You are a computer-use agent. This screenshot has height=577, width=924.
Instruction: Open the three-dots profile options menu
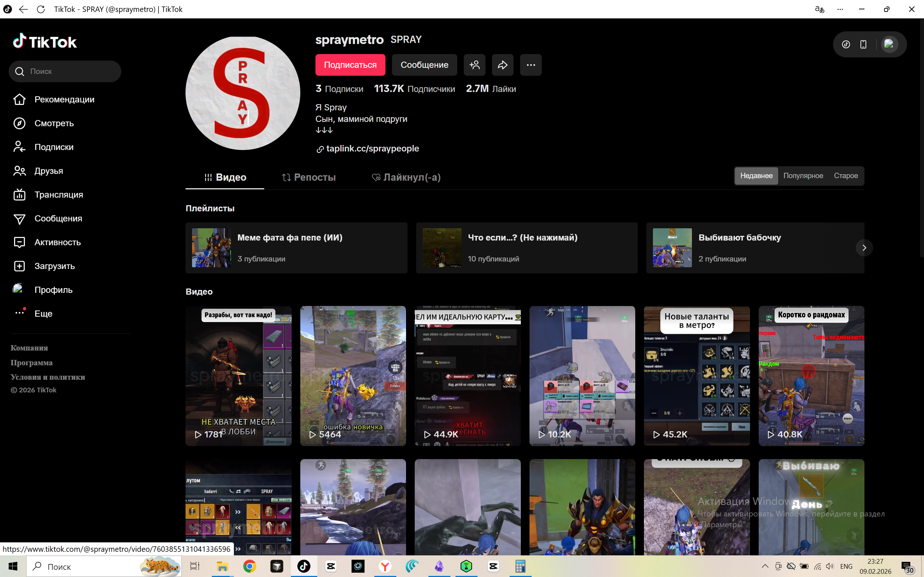click(x=531, y=65)
